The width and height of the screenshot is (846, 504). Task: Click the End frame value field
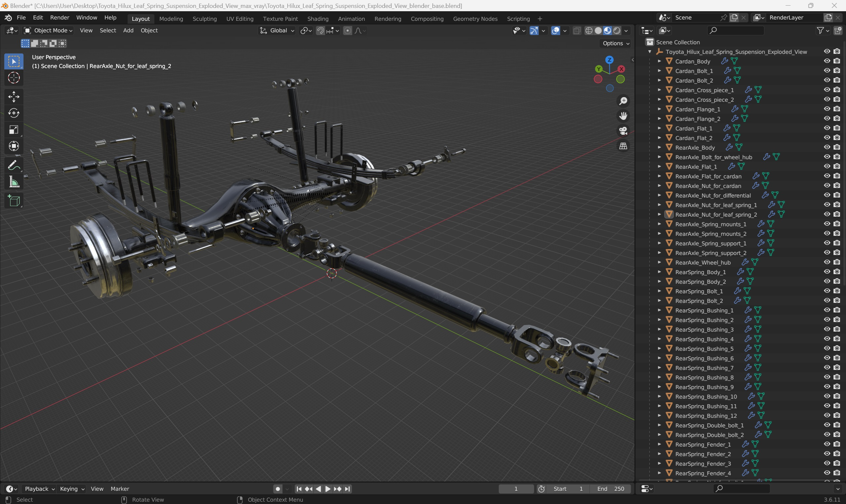click(611, 489)
